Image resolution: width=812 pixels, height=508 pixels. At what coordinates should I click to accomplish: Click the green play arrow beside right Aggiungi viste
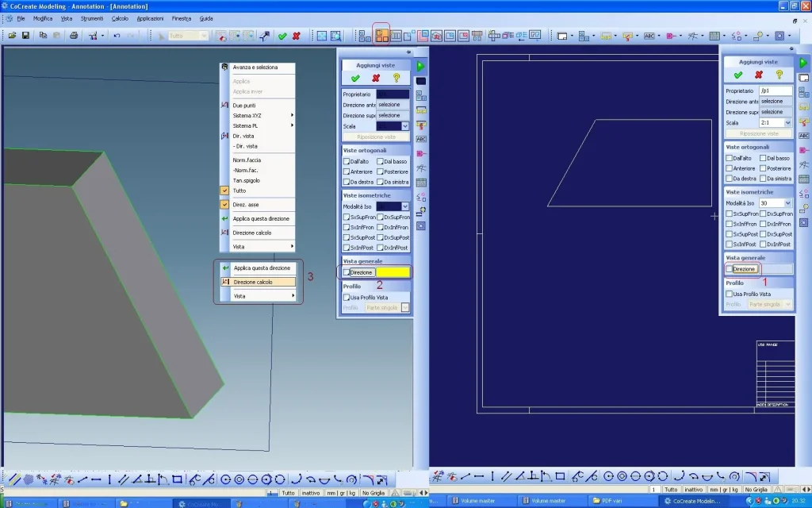(x=803, y=63)
